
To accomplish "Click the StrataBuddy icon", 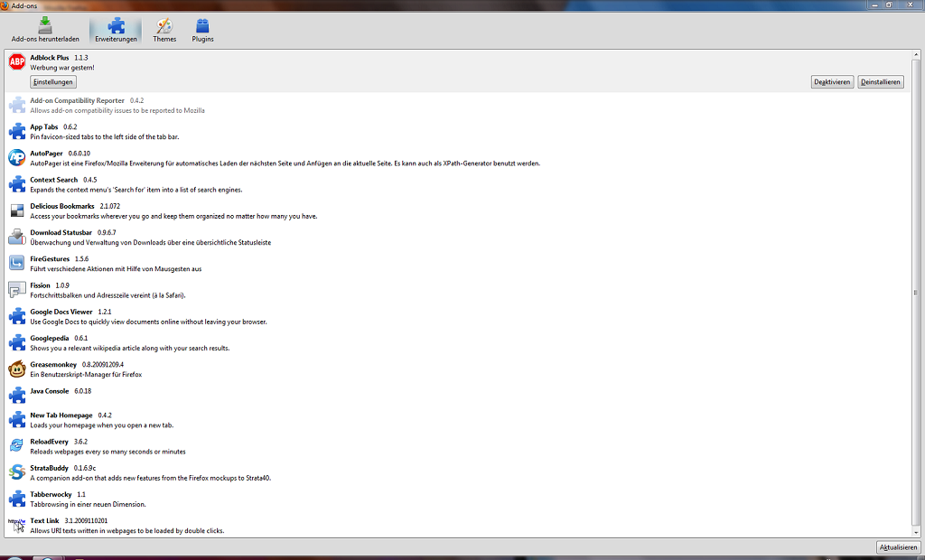I will click(x=17, y=472).
